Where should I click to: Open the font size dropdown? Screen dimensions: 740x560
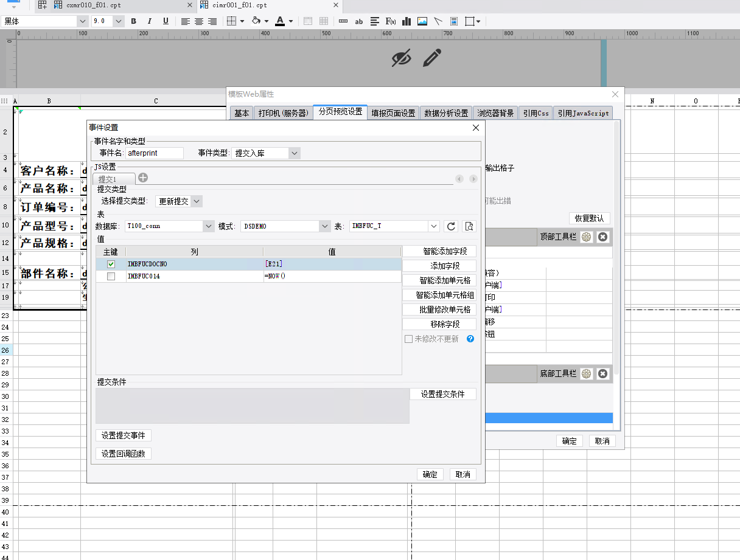[x=119, y=21]
